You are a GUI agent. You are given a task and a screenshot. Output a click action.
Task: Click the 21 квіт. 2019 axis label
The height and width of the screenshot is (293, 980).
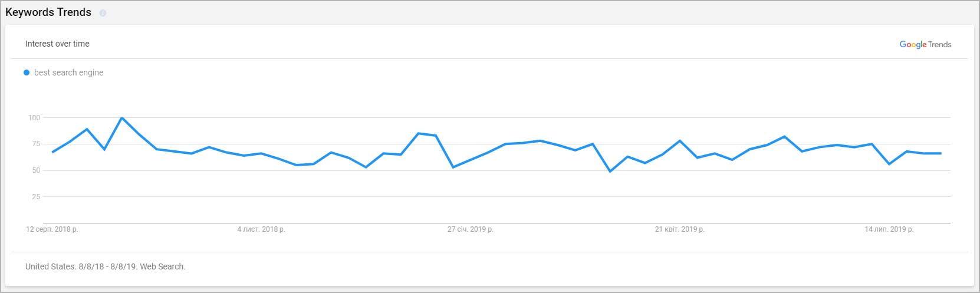[x=679, y=229]
